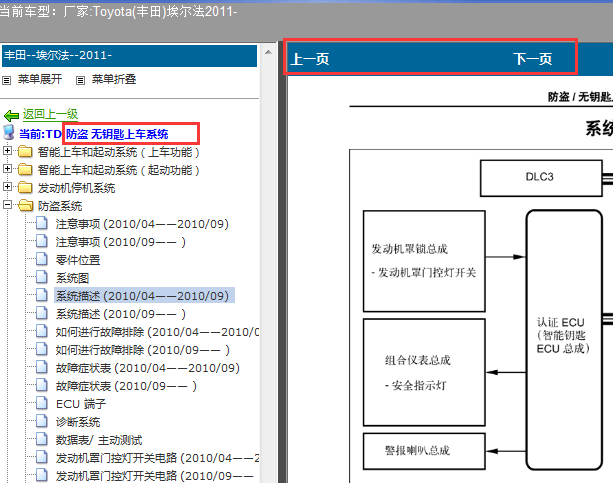
Task: Open the 数据表/ 主动测试 entry
Action: (x=99, y=440)
